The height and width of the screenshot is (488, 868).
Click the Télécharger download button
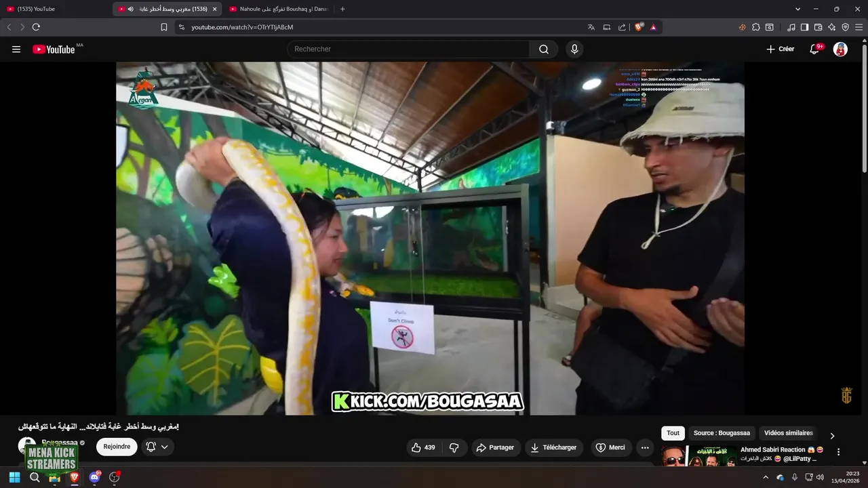click(553, 447)
